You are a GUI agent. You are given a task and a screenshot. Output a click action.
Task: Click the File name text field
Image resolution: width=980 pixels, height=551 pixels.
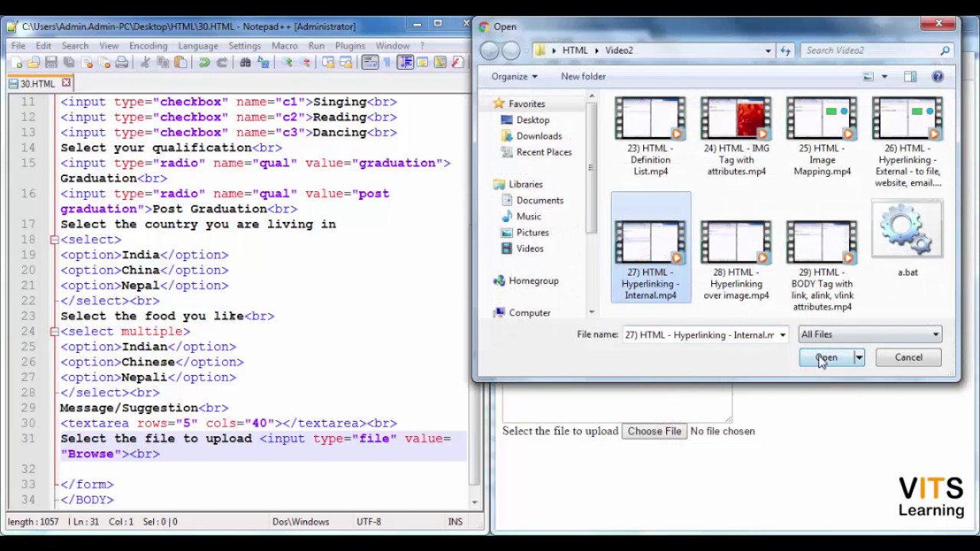(x=699, y=335)
